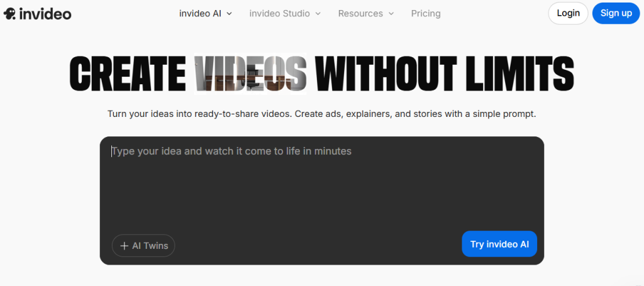644x286 pixels.
Task: Click the invideo wordmark text
Action: click(45, 13)
